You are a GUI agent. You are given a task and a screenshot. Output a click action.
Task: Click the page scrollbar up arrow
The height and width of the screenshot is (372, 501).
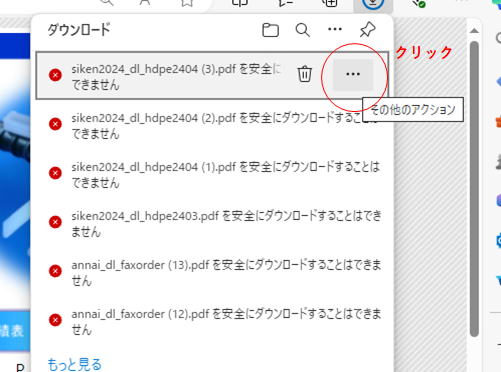tap(474, 31)
